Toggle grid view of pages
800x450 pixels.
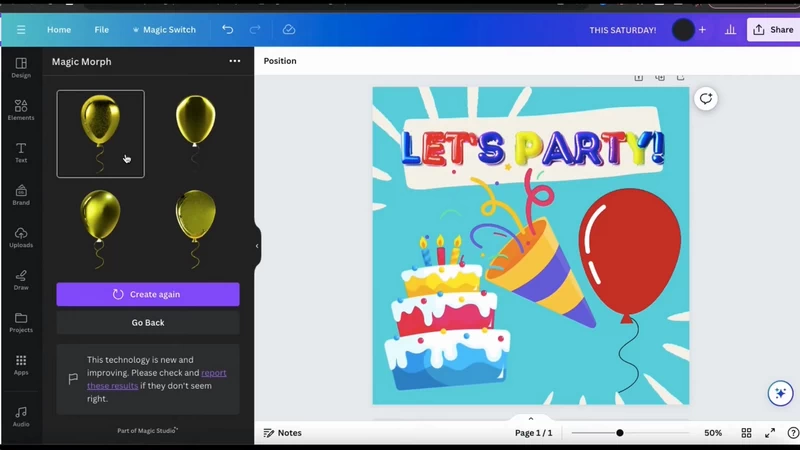[x=746, y=433]
